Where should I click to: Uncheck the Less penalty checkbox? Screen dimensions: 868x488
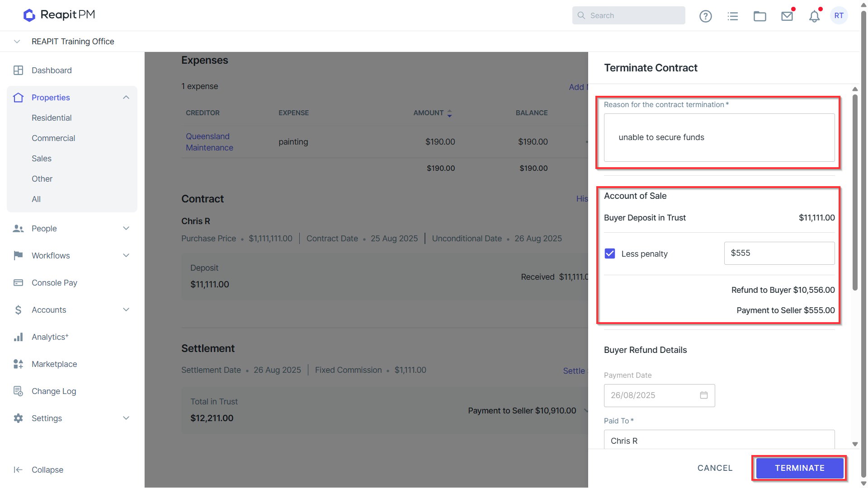(x=610, y=253)
